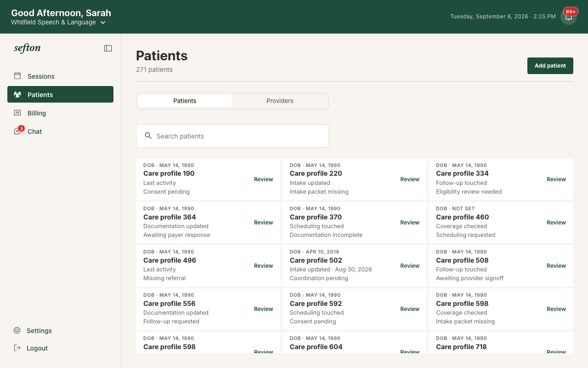Viewport: 588px width, 368px height.
Task: Review Care profile 460
Action: (556, 223)
